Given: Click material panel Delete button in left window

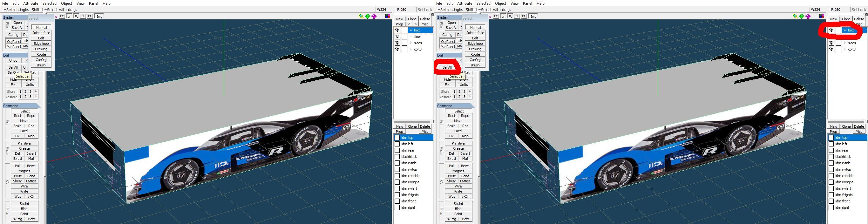Looking at the screenshot, I should (x=425, y=127).
